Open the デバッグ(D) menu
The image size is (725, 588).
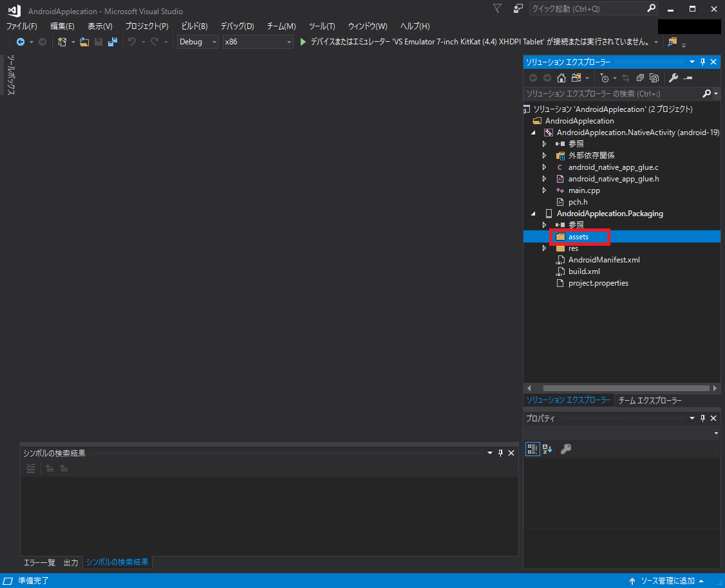coord(237,26)
